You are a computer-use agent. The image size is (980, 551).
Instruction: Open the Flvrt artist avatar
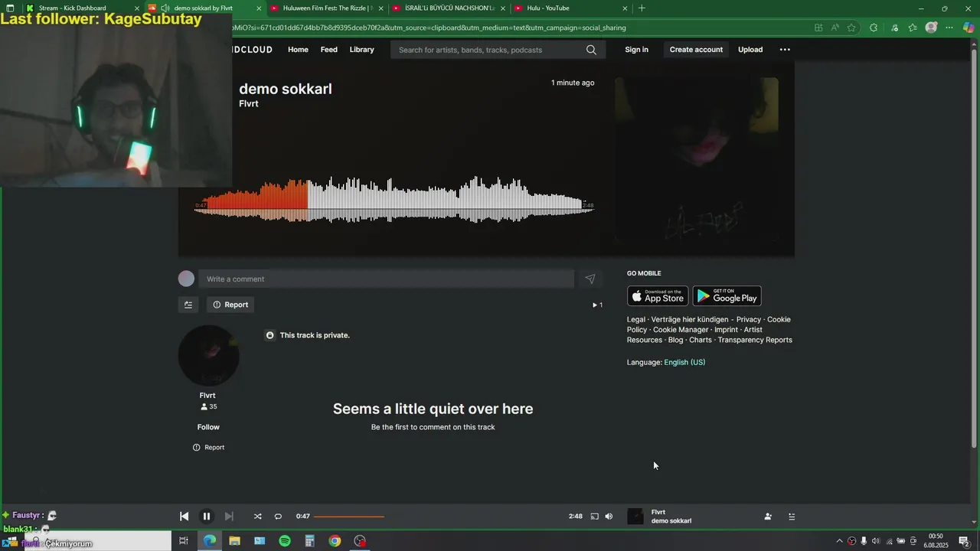pos(208,356)
